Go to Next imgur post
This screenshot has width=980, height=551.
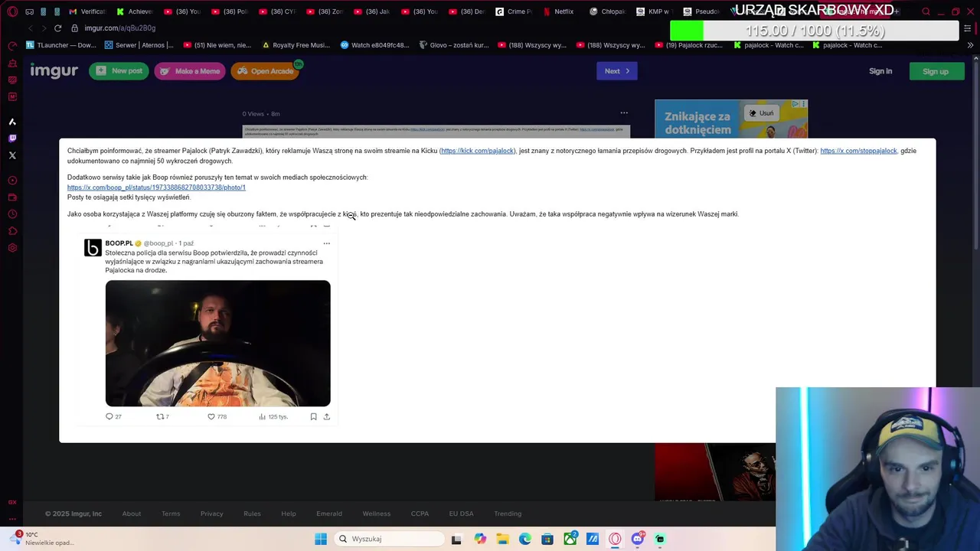pos(616,71)
